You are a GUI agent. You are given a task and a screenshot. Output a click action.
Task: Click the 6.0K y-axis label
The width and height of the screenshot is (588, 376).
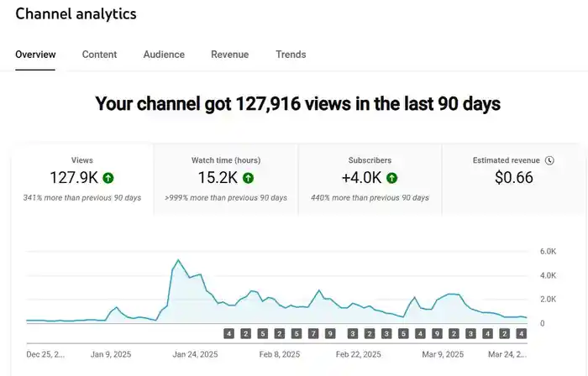tap(548, 252)
